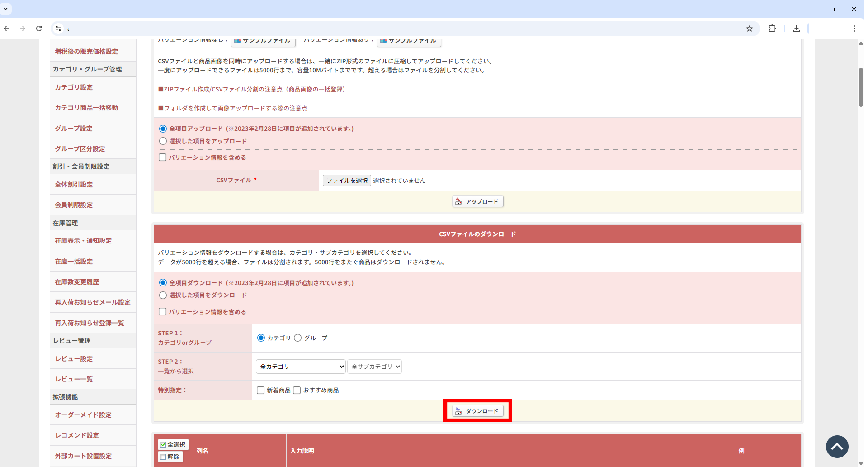The height and width of the screenshot is (467, 868).
Task: Open the browser extensions puzzle icon
Action: pyautogui.click(x=772, y=29)
